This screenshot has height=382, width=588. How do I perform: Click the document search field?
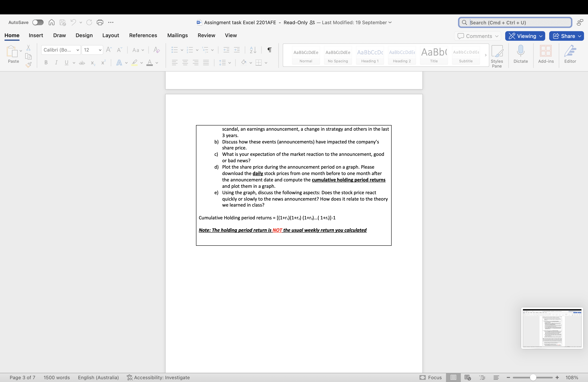pos(514,22)
